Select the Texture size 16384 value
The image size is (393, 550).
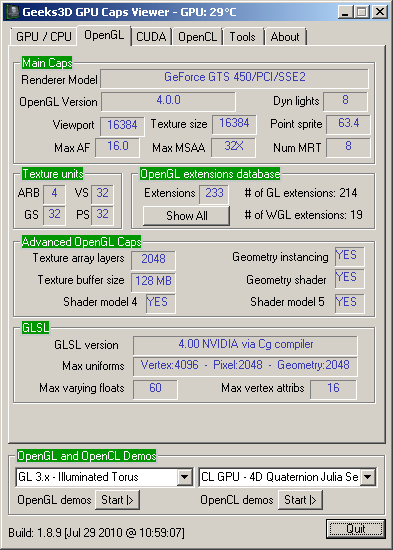point(234,124)
